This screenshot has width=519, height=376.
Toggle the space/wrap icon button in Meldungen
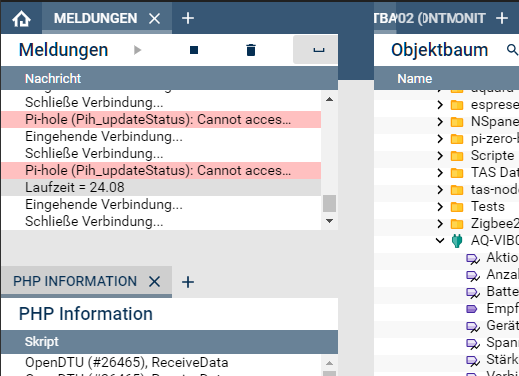click(315, 50)
